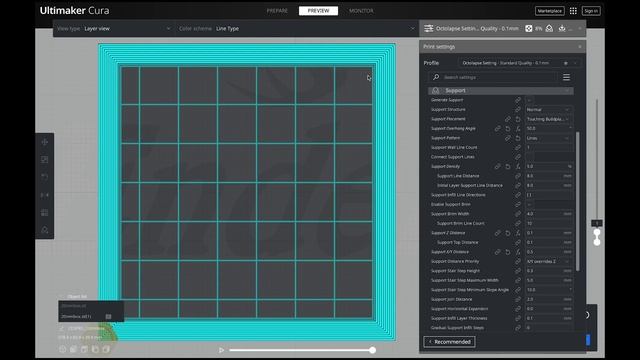Click the profile star icon
The image size is (640, 360).
[566, 63]
